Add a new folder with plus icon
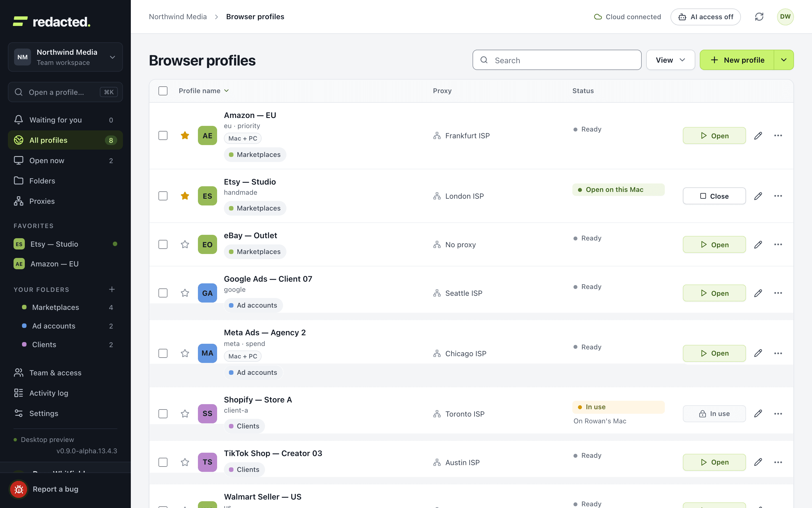 (112, 289)
